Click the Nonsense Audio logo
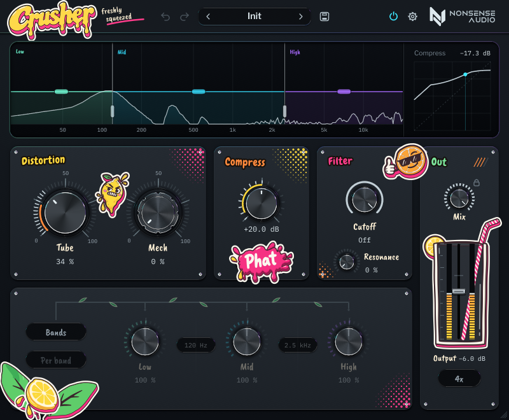This screenshot has height=420, width=509. coord(463,17)
